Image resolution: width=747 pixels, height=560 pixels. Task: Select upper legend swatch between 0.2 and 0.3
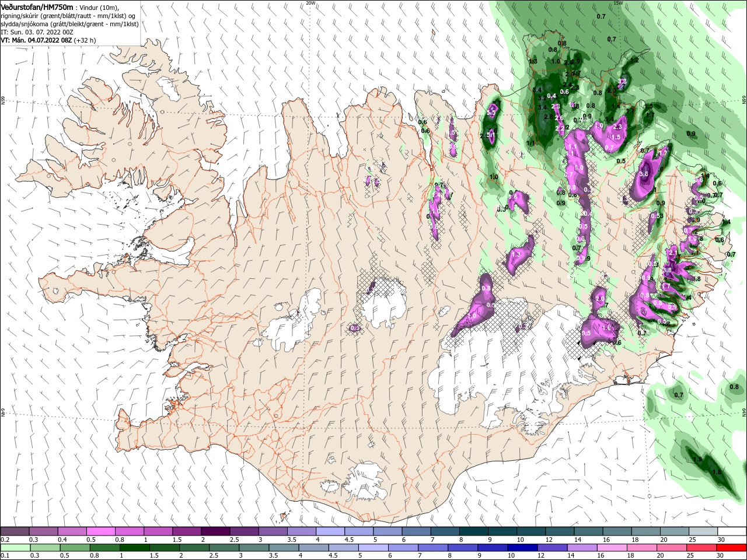tap(15, 531)
